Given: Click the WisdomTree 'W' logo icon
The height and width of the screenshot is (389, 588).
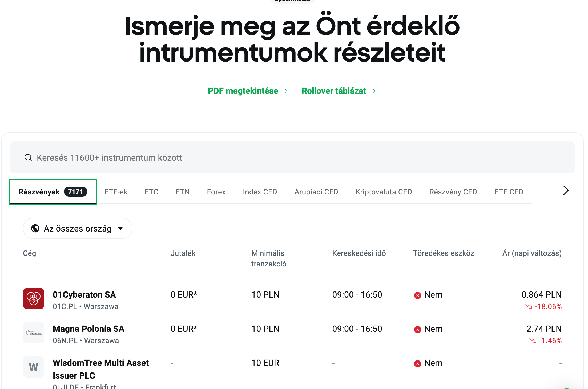Looking at the screenshot, I should [x=34, y=367].
